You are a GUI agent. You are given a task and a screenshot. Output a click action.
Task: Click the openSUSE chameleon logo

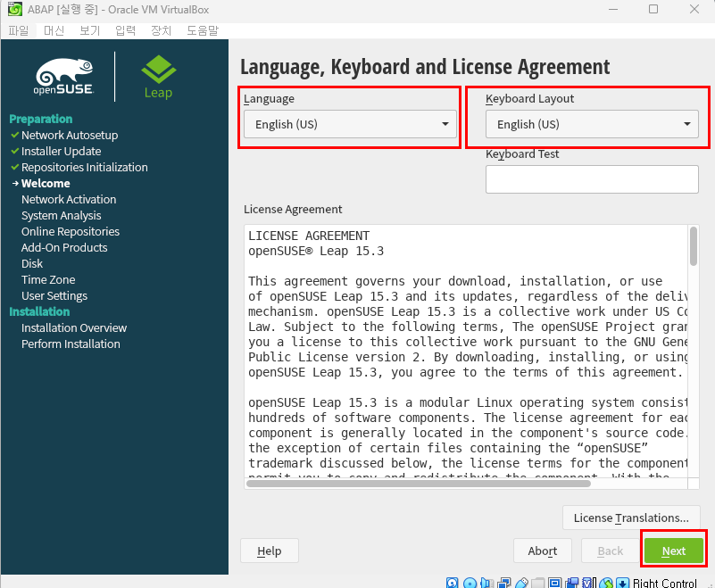64,76
